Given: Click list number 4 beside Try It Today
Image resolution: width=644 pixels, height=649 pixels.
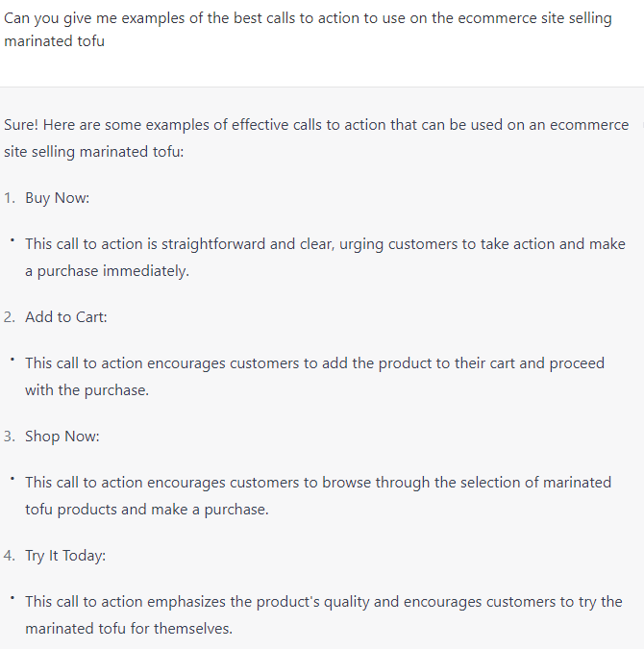Looking at the screenshot, I should [x=10, y=556].
